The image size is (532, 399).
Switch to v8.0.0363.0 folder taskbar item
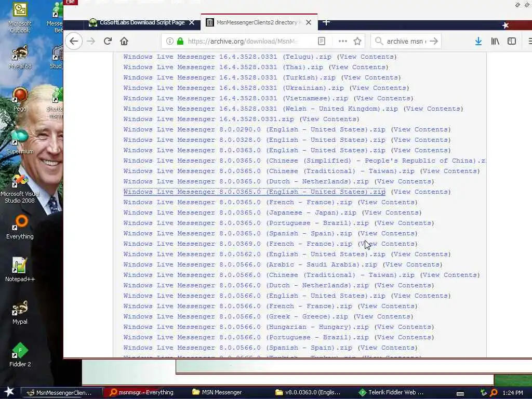point(308,393)
